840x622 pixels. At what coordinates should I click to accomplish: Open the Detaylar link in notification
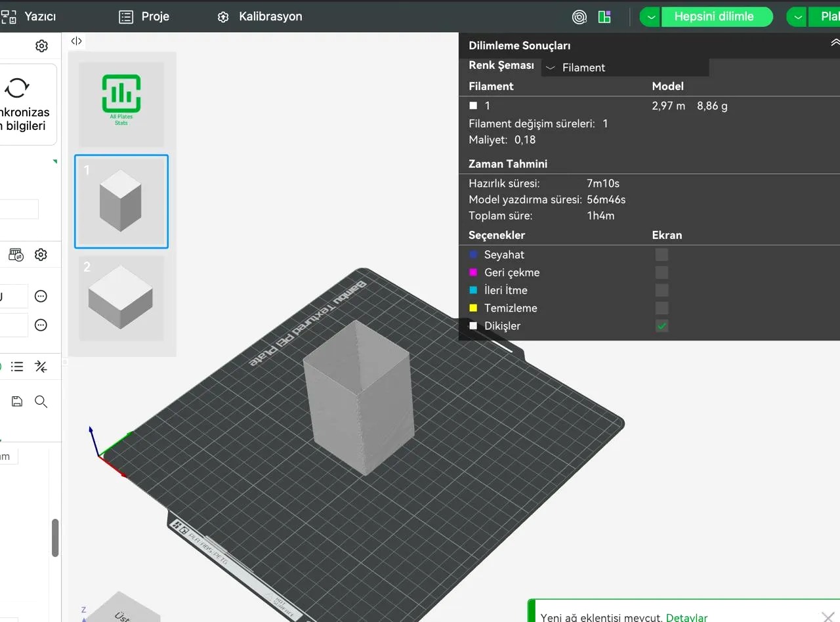point(686,617)
